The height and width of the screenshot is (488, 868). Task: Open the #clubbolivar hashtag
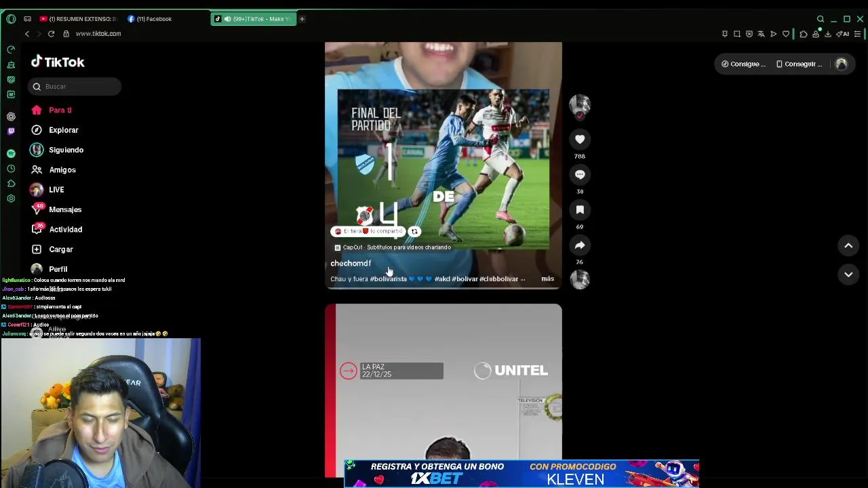pos(498,279)
